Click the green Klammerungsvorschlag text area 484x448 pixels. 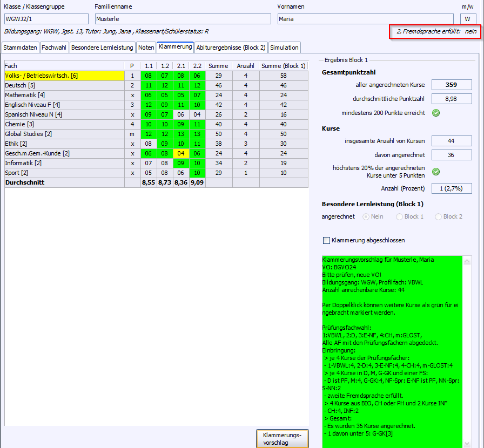(392, 351)
